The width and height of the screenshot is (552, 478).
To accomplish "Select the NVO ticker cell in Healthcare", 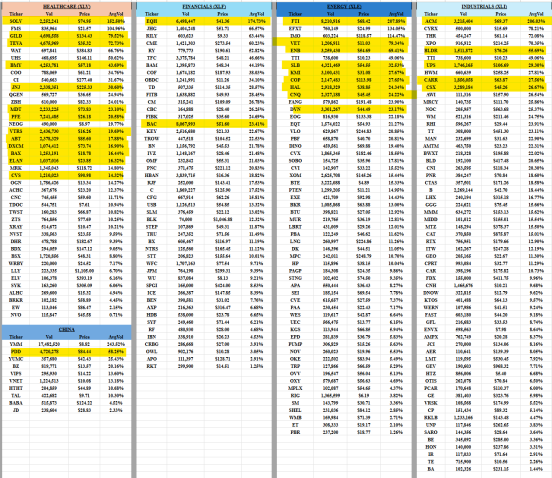I will click(16, 315).
